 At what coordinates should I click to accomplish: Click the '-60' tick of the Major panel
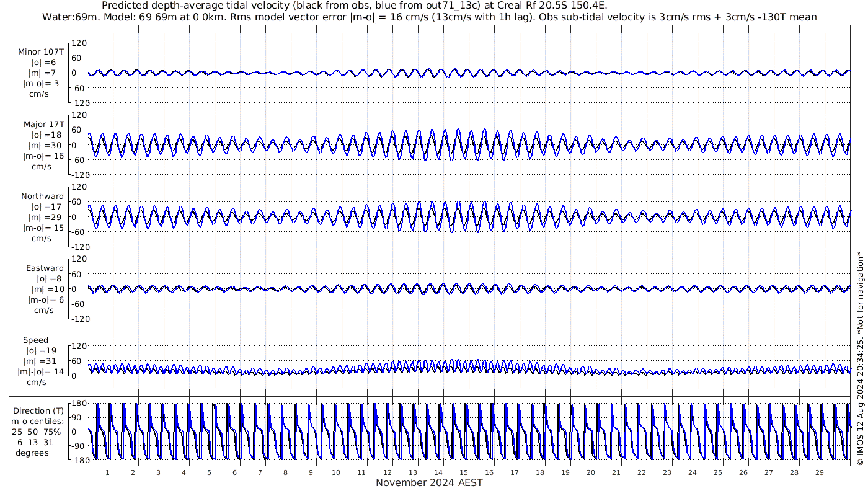(x=79, y=160)
